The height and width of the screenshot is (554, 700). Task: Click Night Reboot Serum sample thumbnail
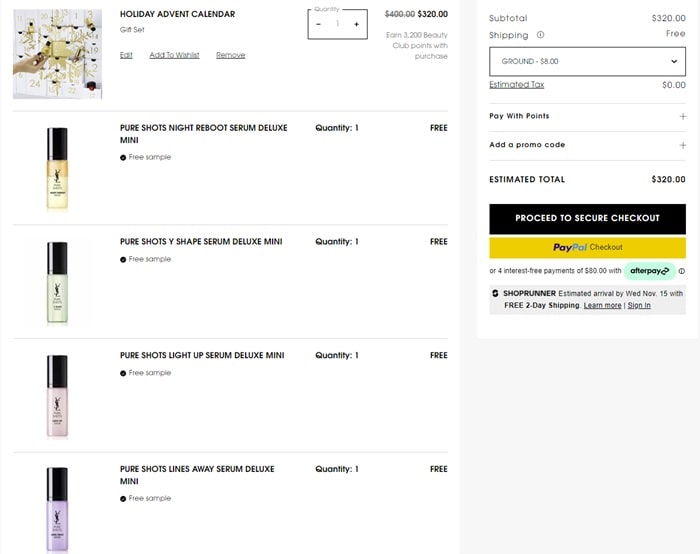tap(57, 168)
